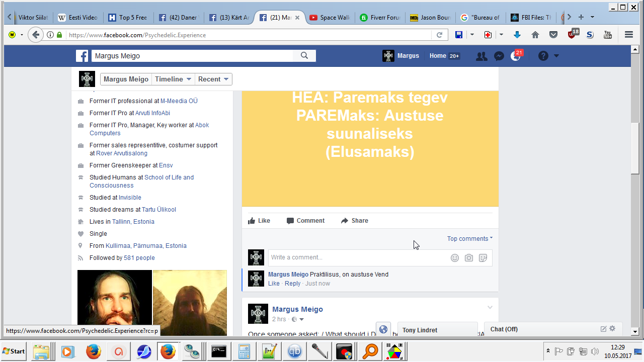Change the audience selector on the 2 hrs post

pos(297,319)
